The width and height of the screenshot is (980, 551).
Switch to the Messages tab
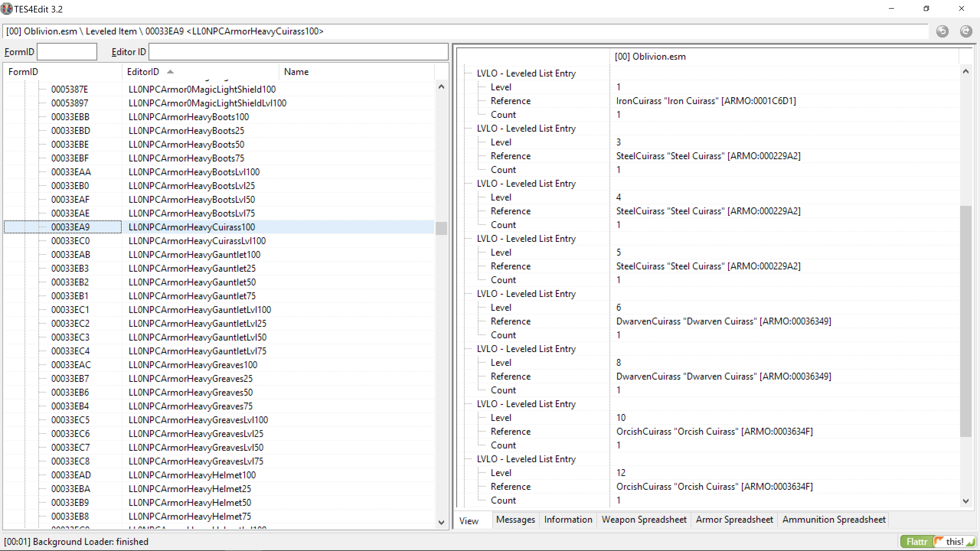[515, 519]
